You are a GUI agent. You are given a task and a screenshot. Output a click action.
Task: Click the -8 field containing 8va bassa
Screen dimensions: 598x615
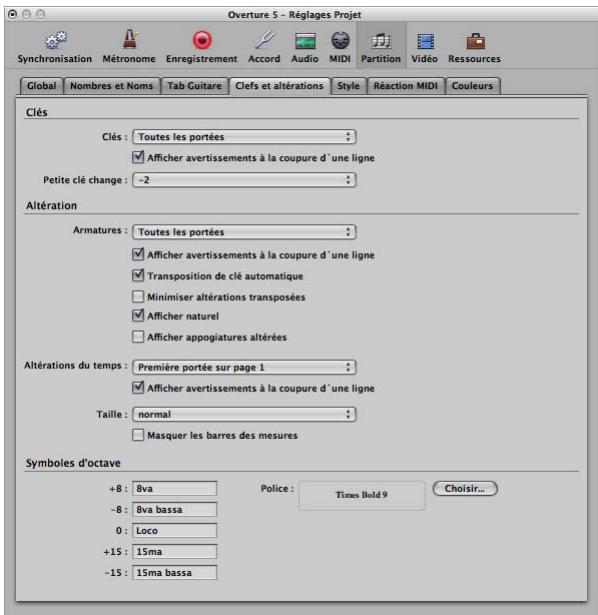(x=174, y=509)
